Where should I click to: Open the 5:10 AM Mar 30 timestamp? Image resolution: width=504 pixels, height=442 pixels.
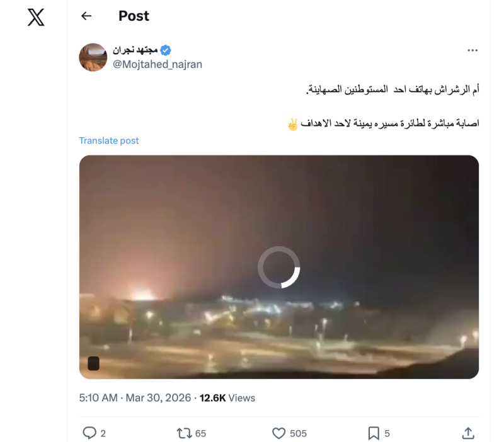pos(135,398)
